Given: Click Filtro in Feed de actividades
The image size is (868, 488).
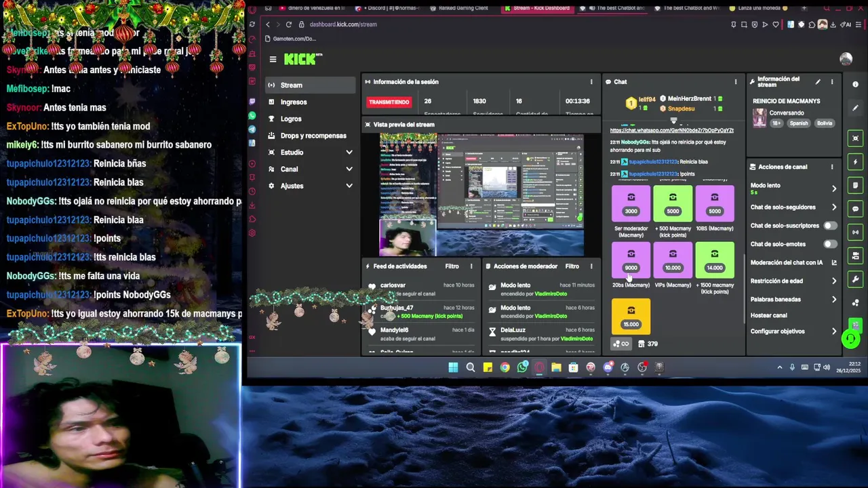Looking at the screenshot, I should click(x=452, y=266).
